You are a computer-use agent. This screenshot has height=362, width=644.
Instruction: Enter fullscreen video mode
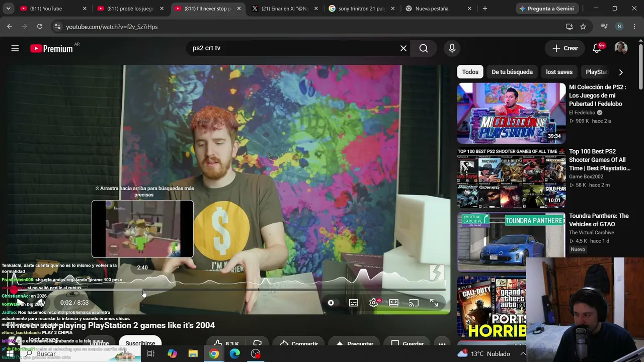point(434,303)
